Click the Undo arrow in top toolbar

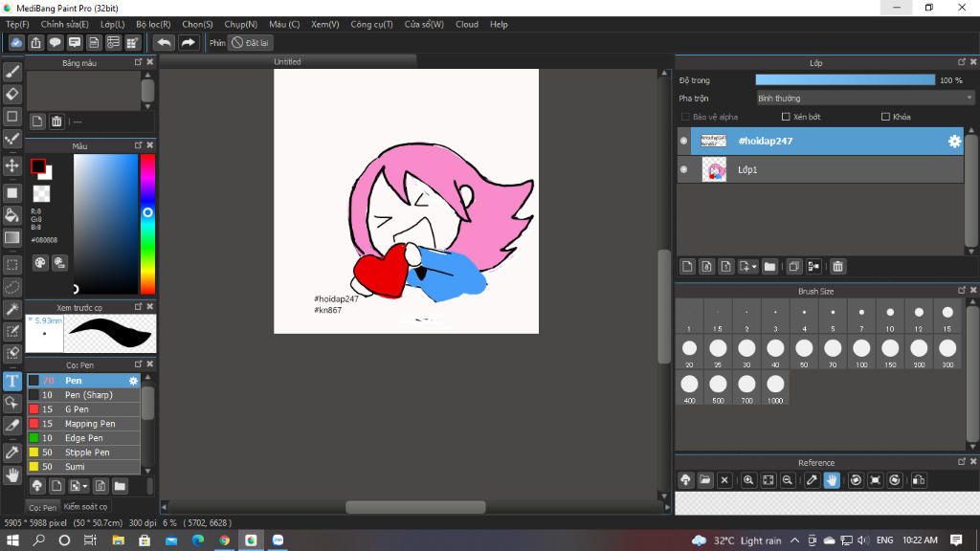164,42
